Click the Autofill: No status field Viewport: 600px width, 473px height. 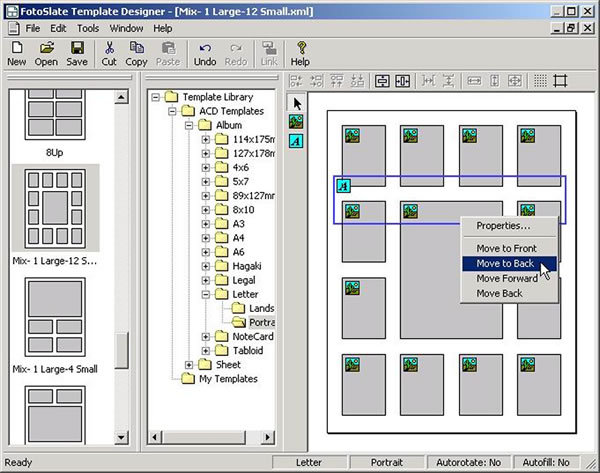coord(546,463)
